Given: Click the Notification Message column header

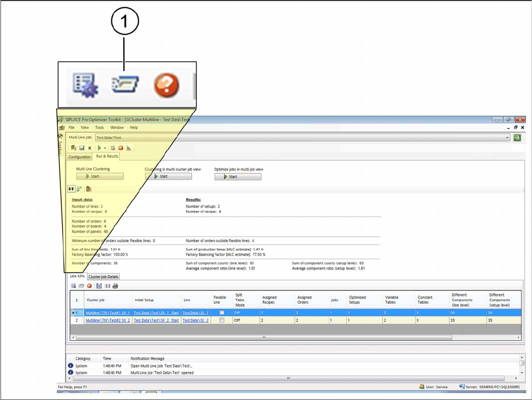Looking at the screenshot, I should click(147, 358).
